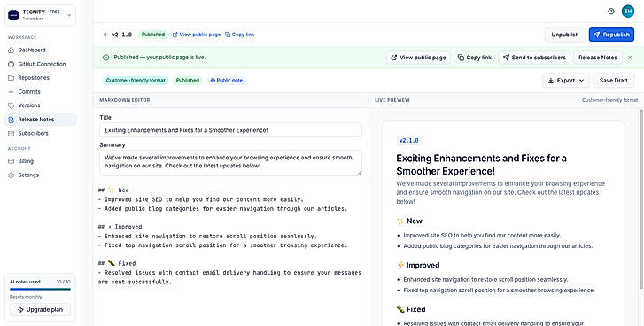644x326 pixels.
Task: Click the Republish button
Action: tap(611, 35)
